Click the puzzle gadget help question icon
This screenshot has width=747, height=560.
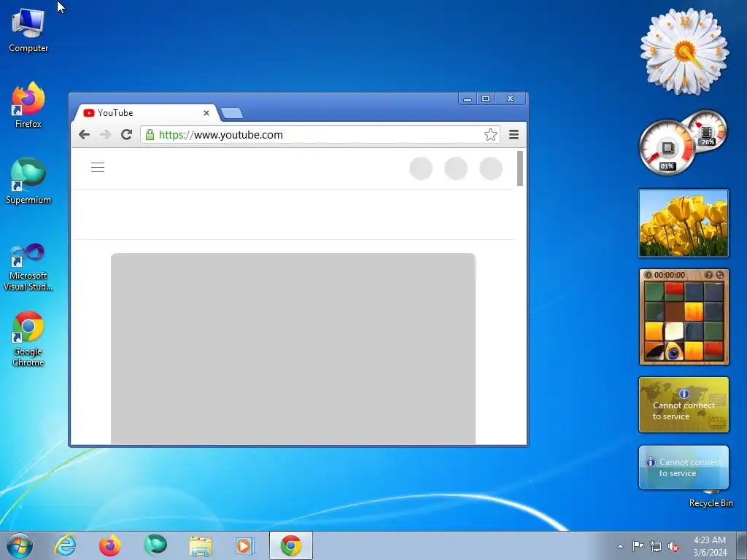pos(708,275)
